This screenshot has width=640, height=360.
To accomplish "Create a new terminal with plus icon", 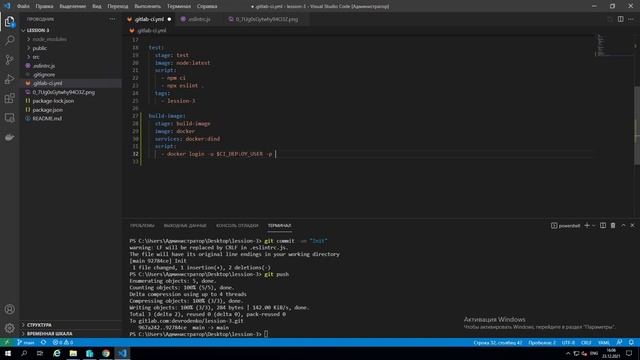I will (587, 225).
